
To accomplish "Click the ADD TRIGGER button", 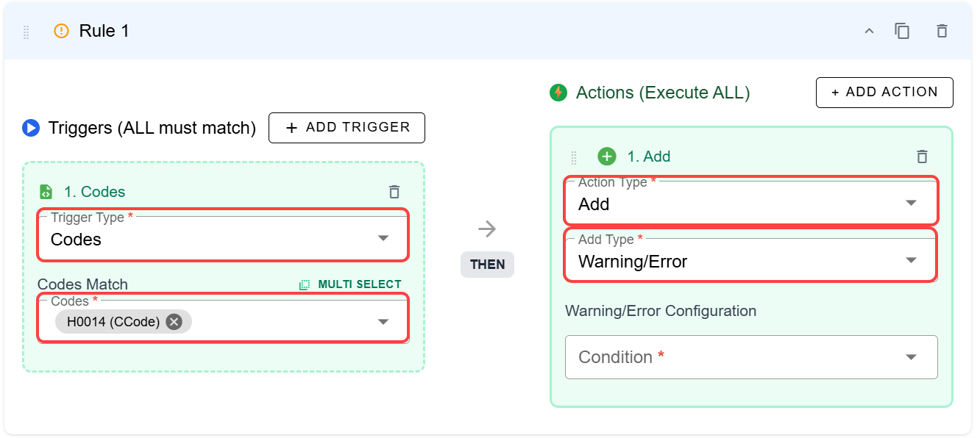I will pyautogui.click(x=347, y=128).
